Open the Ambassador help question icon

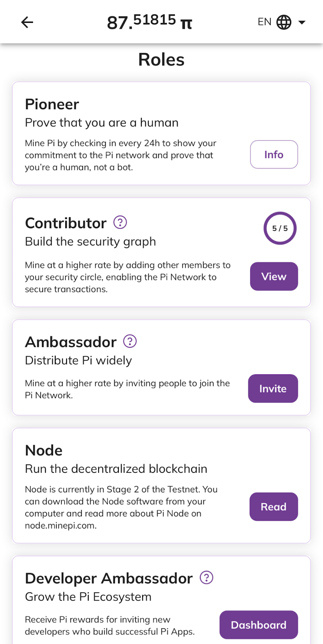point(130,341)
